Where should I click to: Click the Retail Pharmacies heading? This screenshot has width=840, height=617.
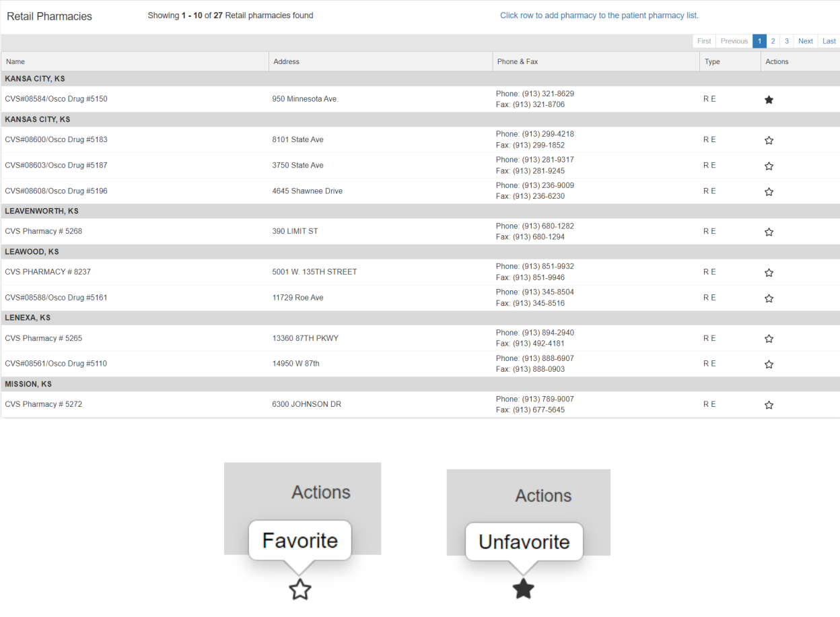[49, 16]
